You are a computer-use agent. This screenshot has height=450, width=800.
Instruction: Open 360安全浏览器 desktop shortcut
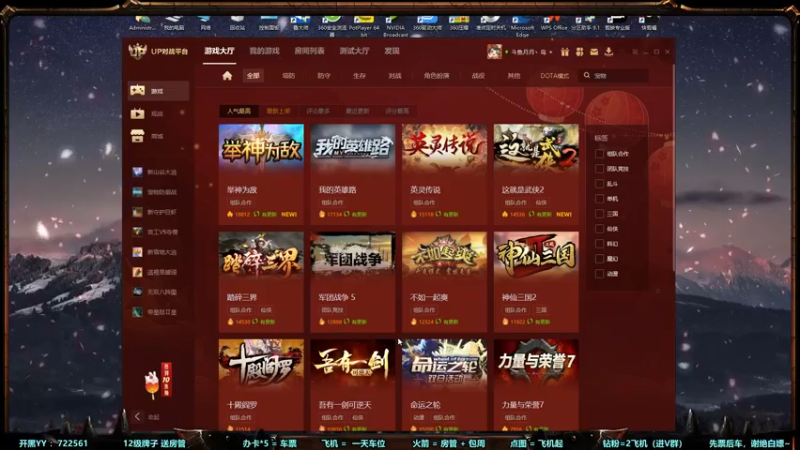pos(332,26)
